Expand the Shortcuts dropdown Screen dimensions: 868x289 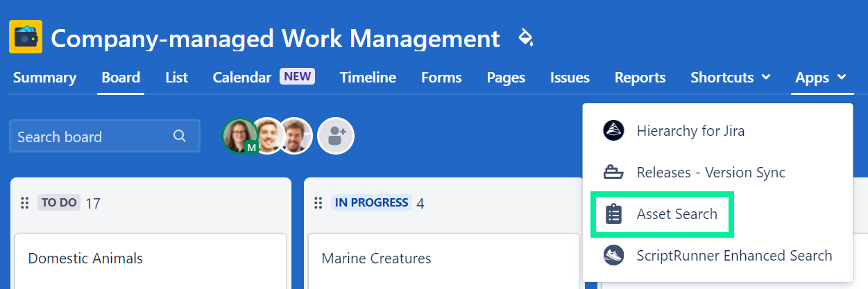click(730, 78)
